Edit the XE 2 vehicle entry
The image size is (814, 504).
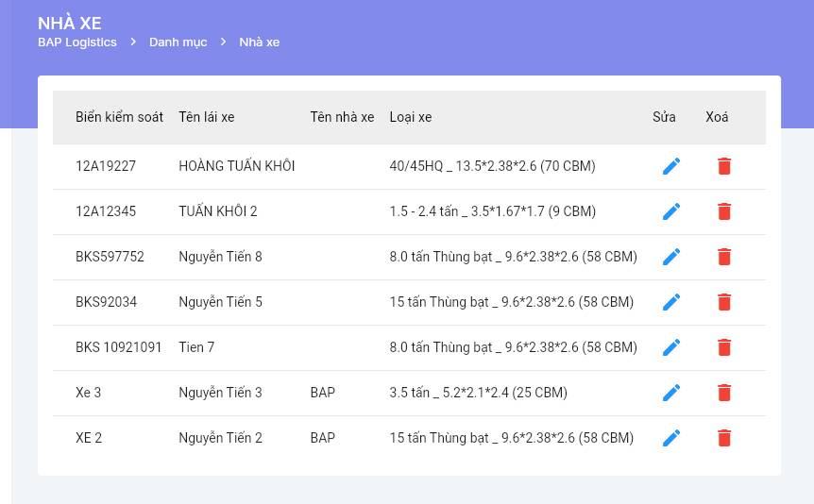[x=671, y=438]
